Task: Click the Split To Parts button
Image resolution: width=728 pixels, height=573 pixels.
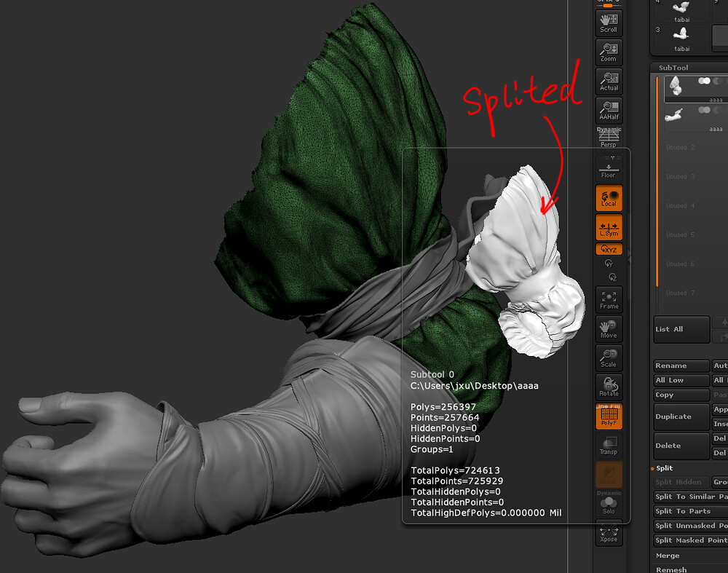Action: (x=691, y=511)
